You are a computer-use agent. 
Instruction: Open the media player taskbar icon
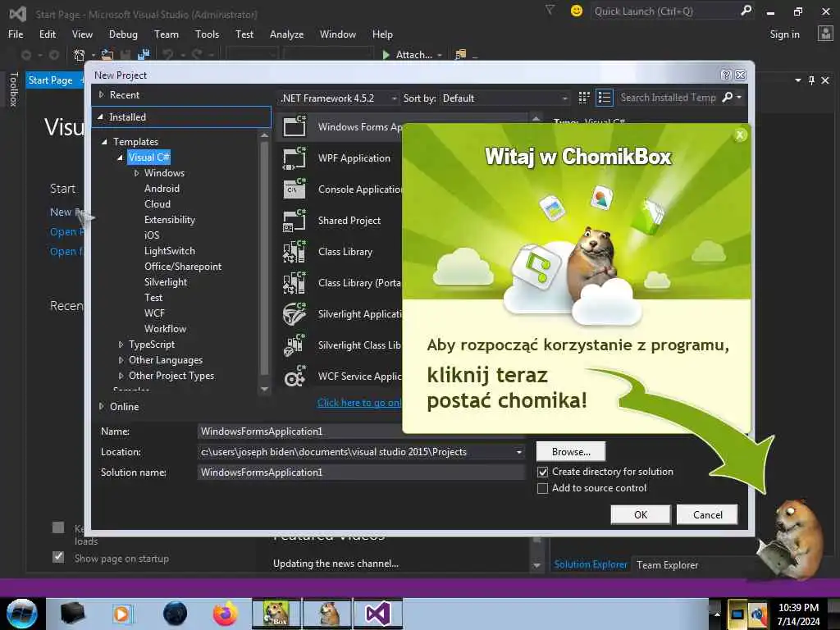(121, 614)
